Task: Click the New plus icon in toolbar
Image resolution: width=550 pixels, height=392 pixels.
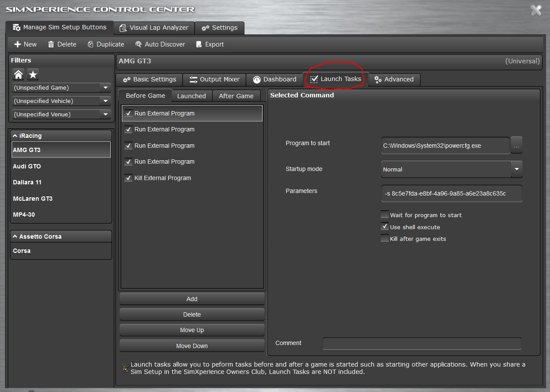Action: pos(18,44)
